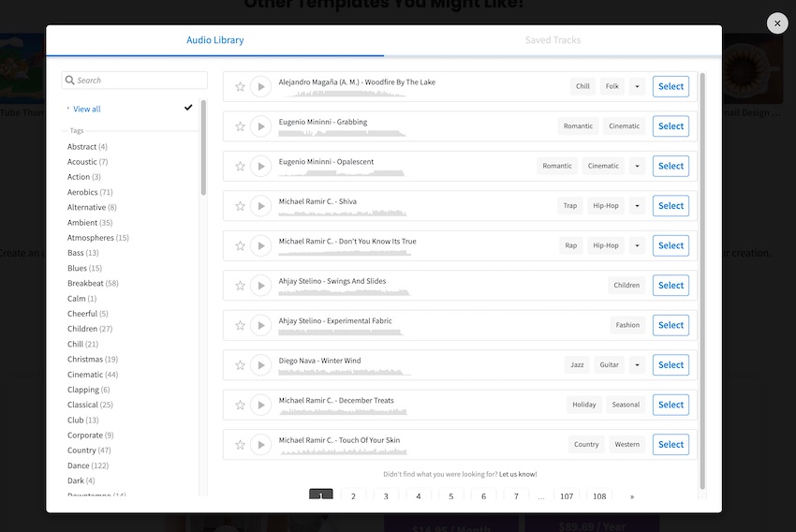Expand more tags for Opalescent

[637, 166]
